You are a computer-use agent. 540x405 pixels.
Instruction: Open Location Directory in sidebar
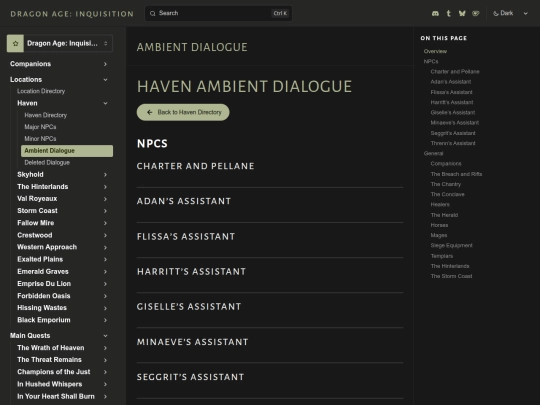41,91
